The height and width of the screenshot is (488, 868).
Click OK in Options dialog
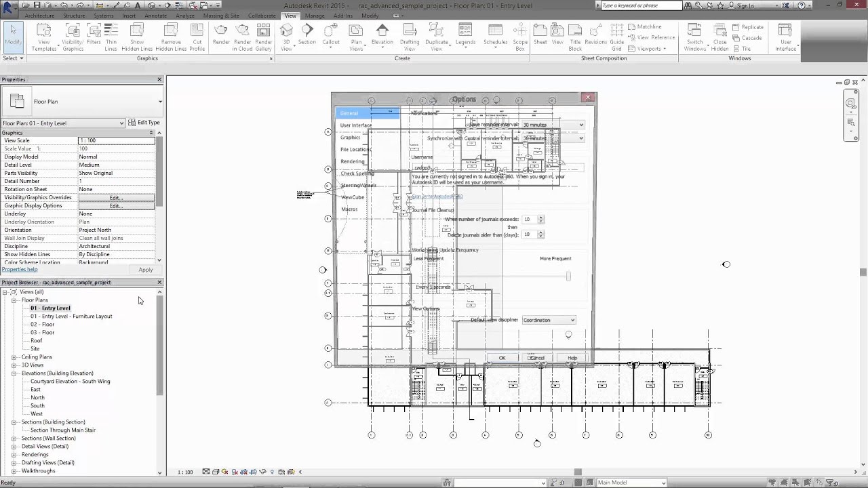(502, 358)
